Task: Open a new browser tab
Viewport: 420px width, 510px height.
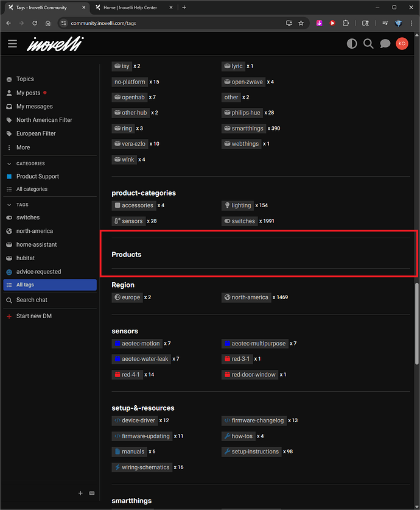Action: coord(184,7)
